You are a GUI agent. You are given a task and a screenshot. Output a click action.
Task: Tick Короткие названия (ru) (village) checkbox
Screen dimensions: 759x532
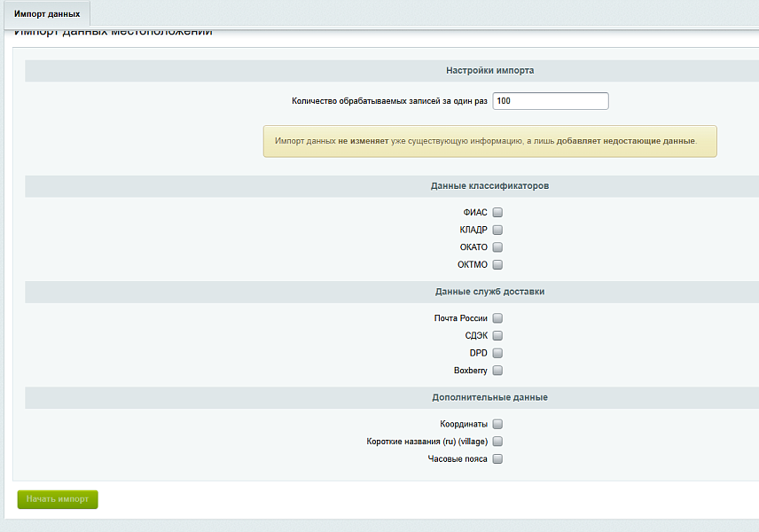497,442
